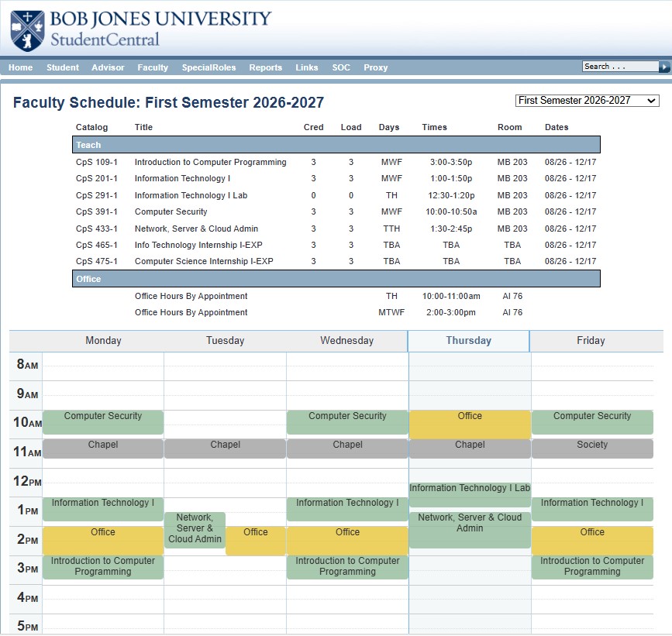Select the Proxy menu item

(375, 67)
